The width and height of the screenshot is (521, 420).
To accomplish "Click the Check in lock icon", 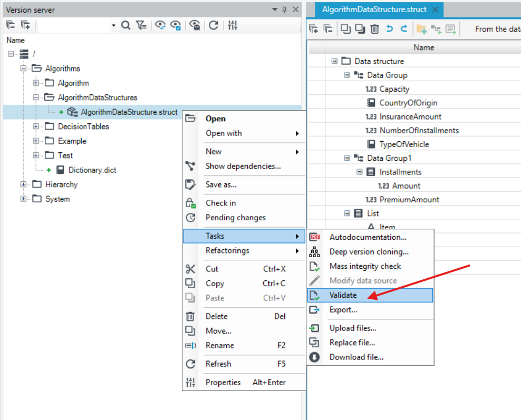I will coord(191,203).
